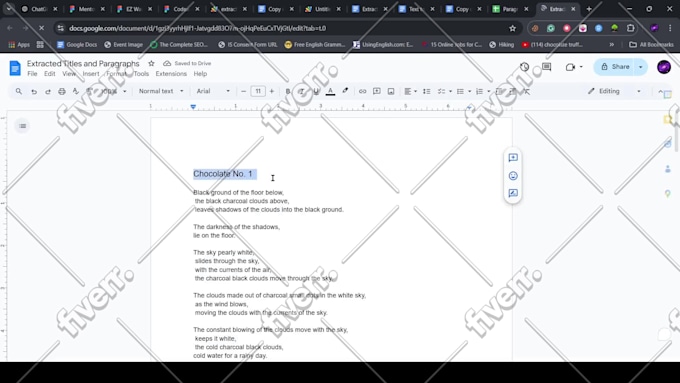This screenshot has width=680, height=383.
Task: Apply a bulleted list
Action: tap(460, 91)
